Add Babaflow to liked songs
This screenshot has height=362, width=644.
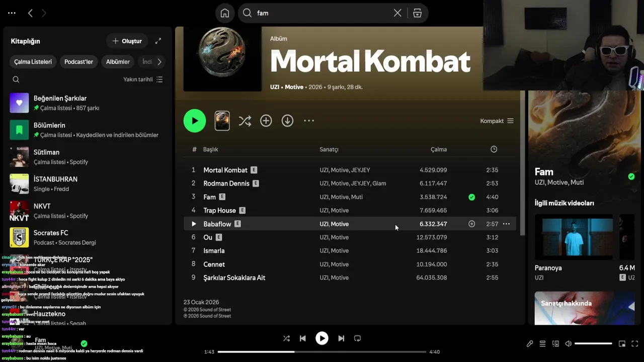471,224
